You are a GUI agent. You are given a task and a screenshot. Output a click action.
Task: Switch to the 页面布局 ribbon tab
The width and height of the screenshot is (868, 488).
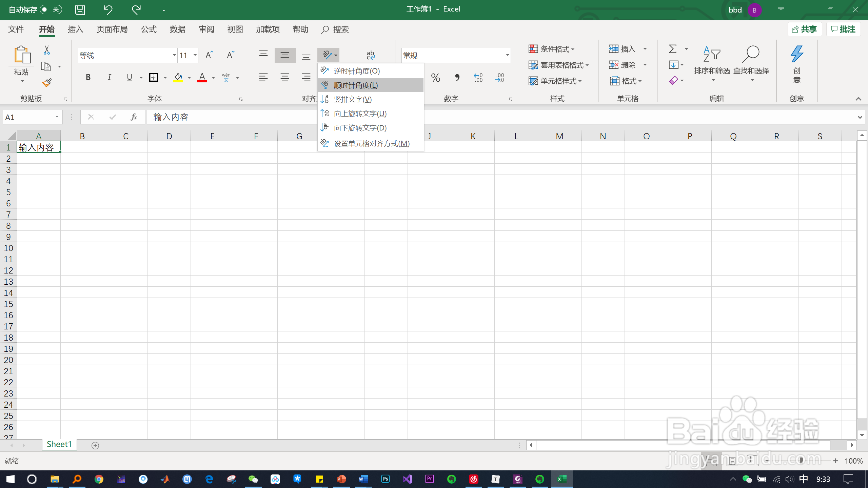pyautogui.click(x=112, y=29)
